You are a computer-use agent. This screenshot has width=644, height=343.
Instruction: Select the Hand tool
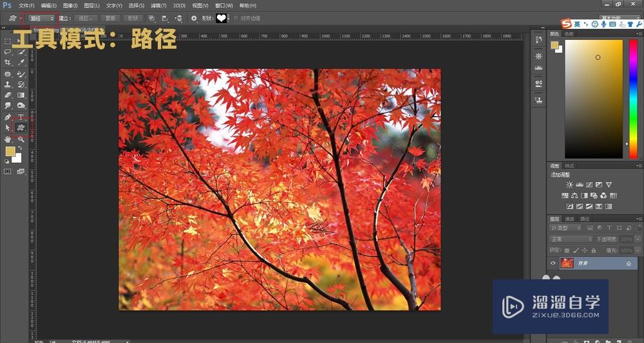[x=7, y=140]
